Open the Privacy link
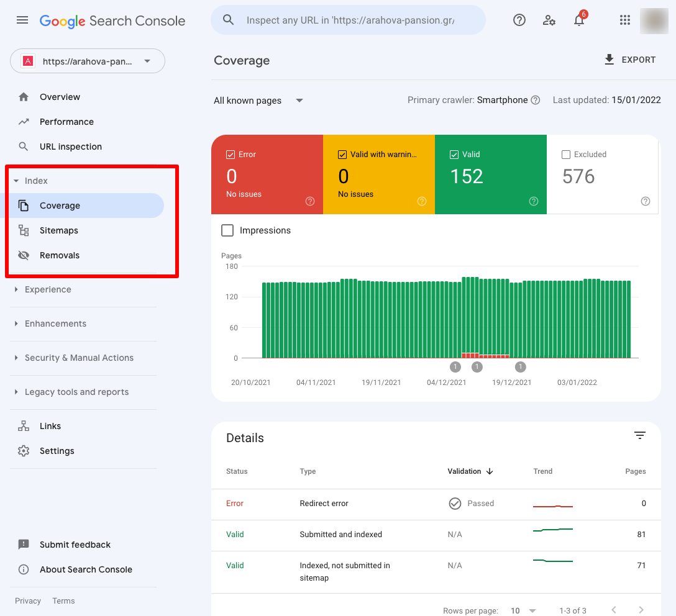Screen dimensions: 676x616 tap(28, 601)
